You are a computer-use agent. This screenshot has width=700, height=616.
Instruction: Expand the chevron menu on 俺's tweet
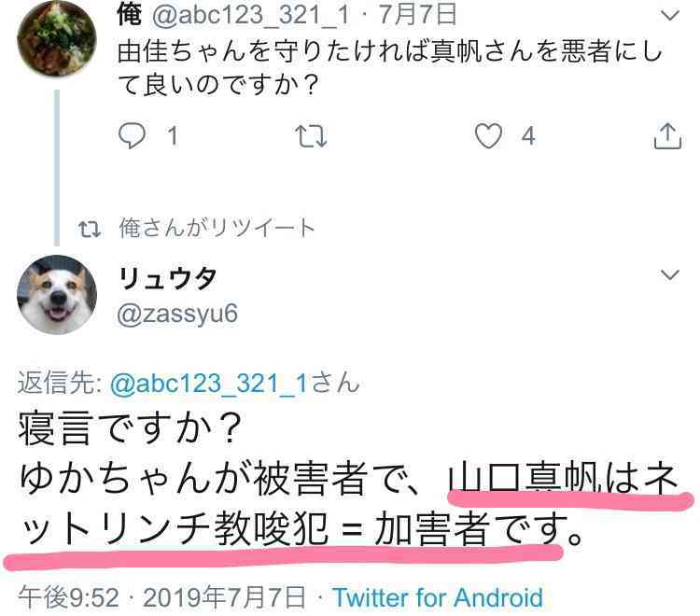(669, 16)
